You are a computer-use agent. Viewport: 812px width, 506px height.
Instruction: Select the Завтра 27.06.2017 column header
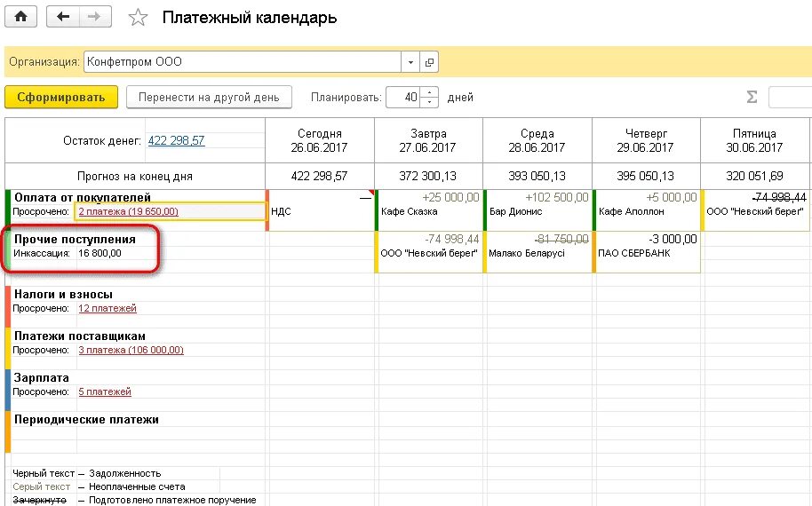coord(428,140)
